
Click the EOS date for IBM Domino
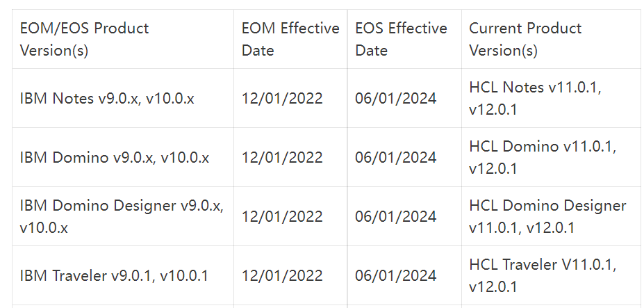click(x=396, y=158)
